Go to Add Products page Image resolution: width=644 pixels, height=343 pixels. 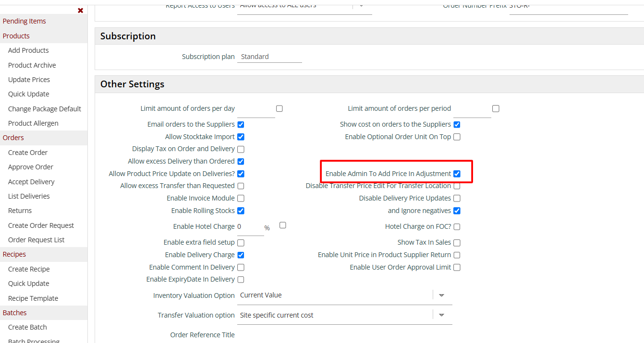point(28,50)
